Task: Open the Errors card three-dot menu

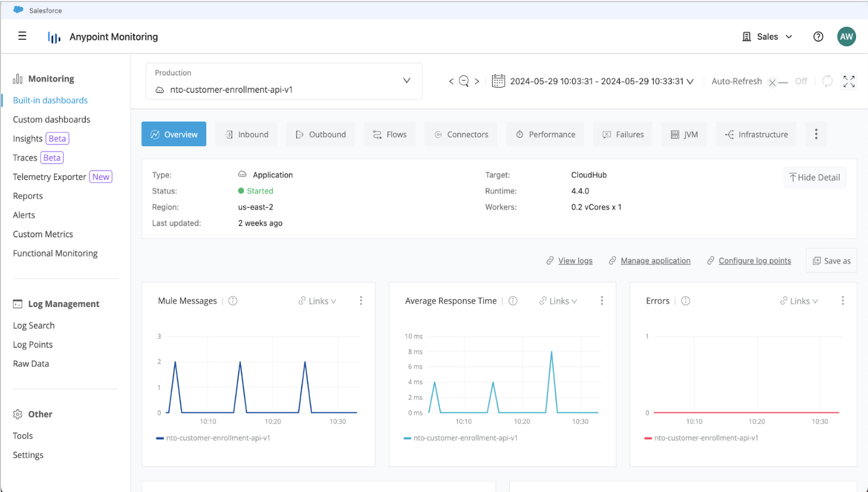Action: [843, 300]
